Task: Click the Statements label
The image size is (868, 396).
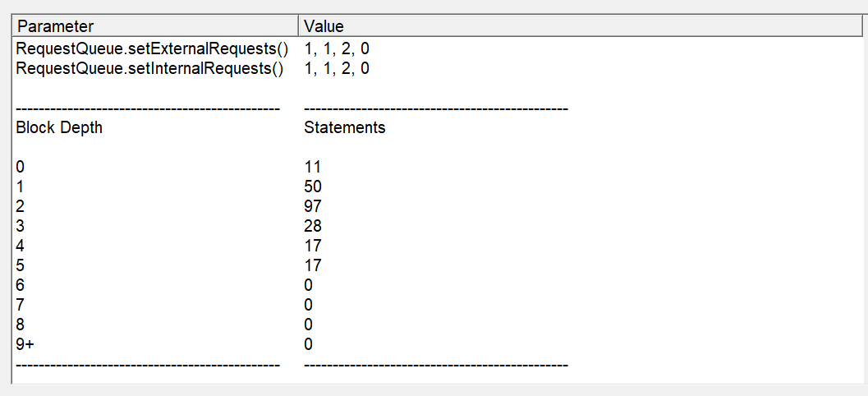Action: click(344, 127)
